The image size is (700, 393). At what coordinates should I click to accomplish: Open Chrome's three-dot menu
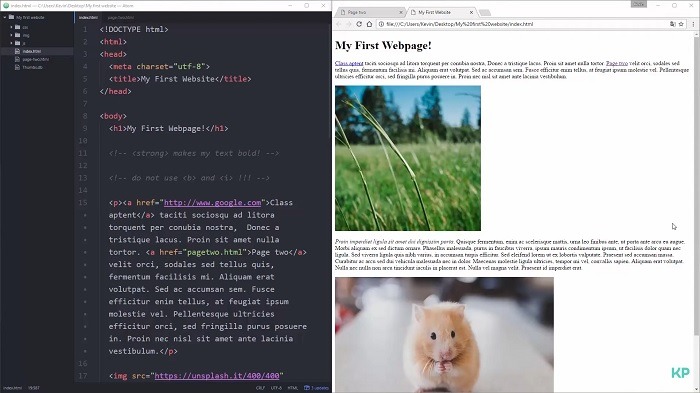(x=693, y=24)
